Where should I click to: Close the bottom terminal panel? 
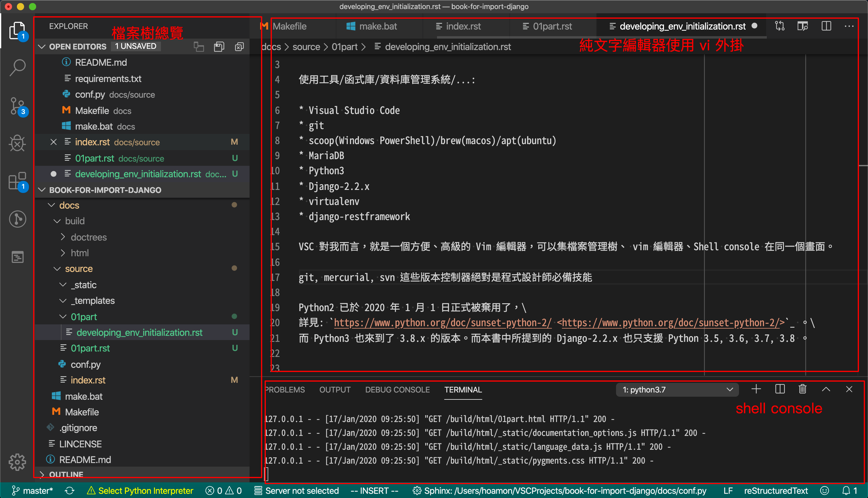click(849, 389)
